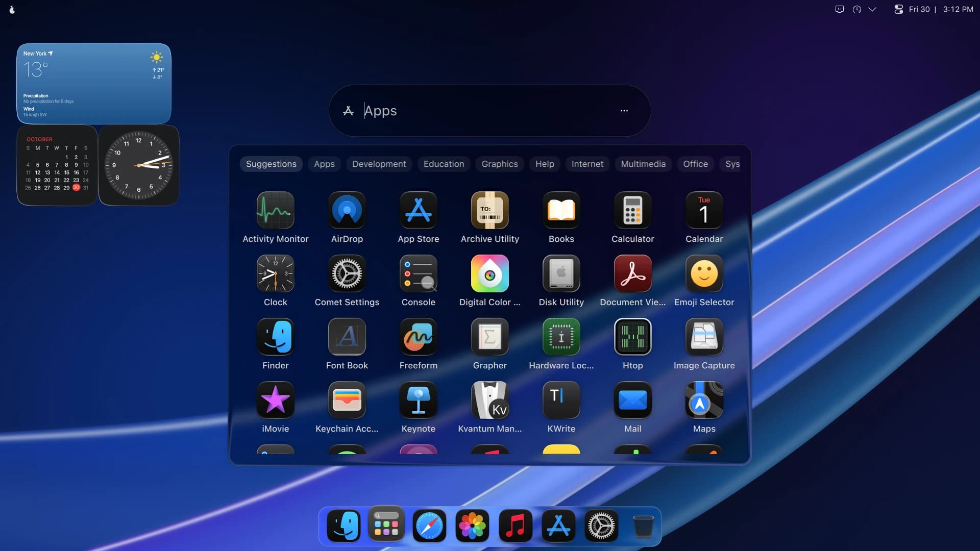Open the New York weather widget
The image size is (980, 551).
pyautogui.click(x=94, y=83)
